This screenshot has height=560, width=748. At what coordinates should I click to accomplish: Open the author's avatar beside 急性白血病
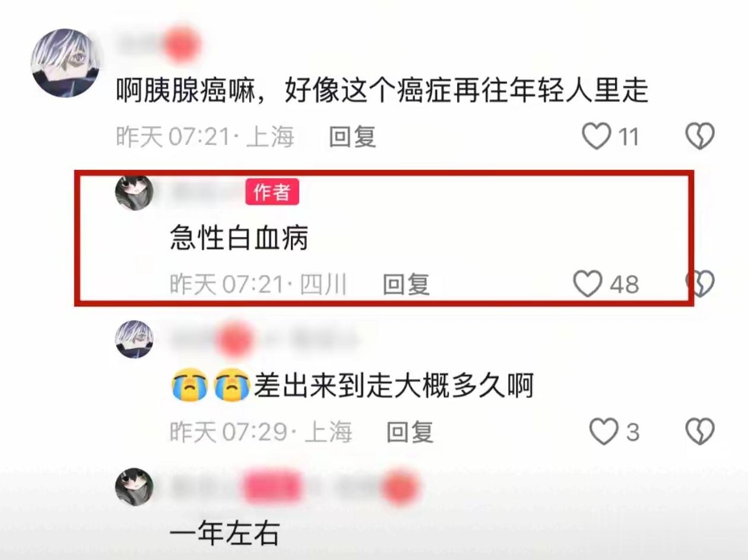tap(134, 192)
